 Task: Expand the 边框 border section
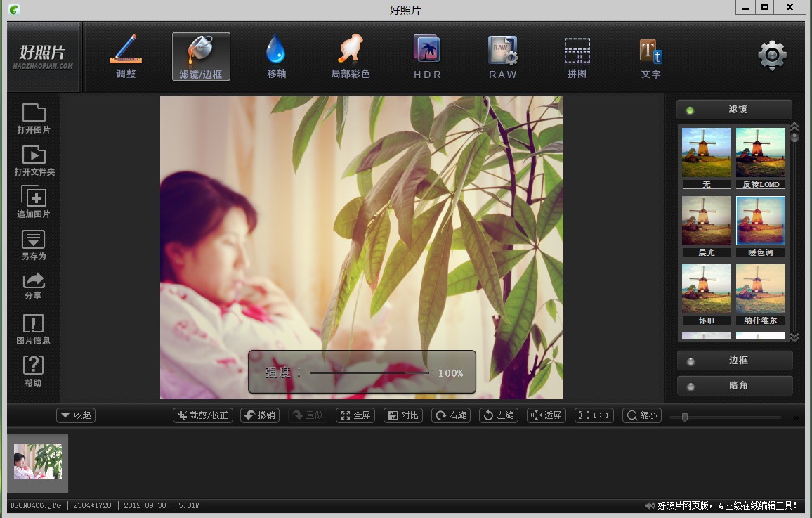pyautogui.click(x=735, y=360)
